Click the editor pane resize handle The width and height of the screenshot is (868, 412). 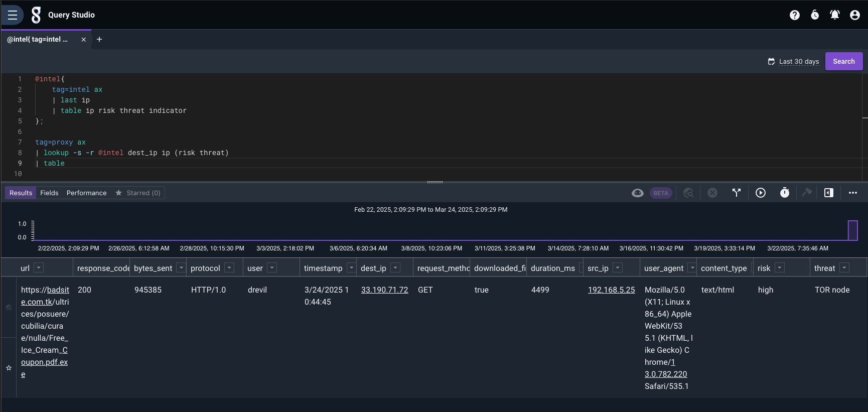click(435, 182)
